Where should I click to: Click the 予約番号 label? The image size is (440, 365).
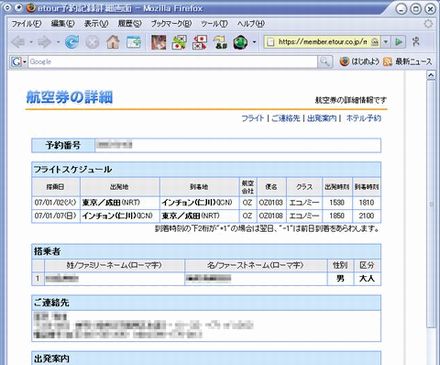tap(63, 145)
